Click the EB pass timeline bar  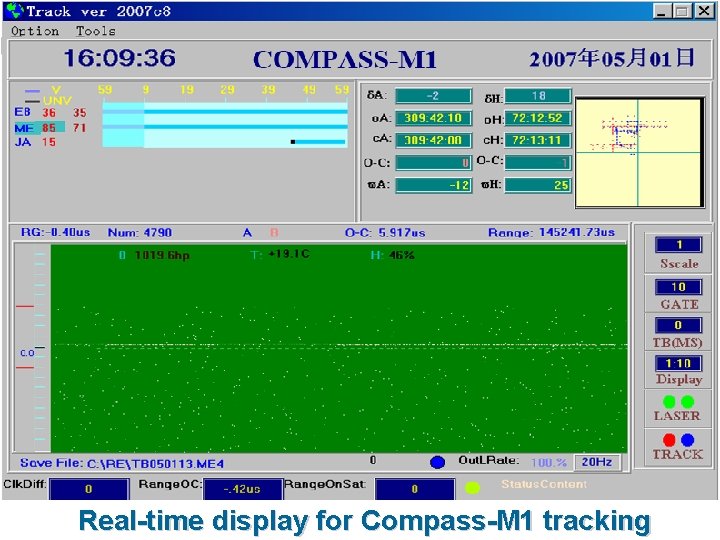pyautogui.click(x=225, y=112)
